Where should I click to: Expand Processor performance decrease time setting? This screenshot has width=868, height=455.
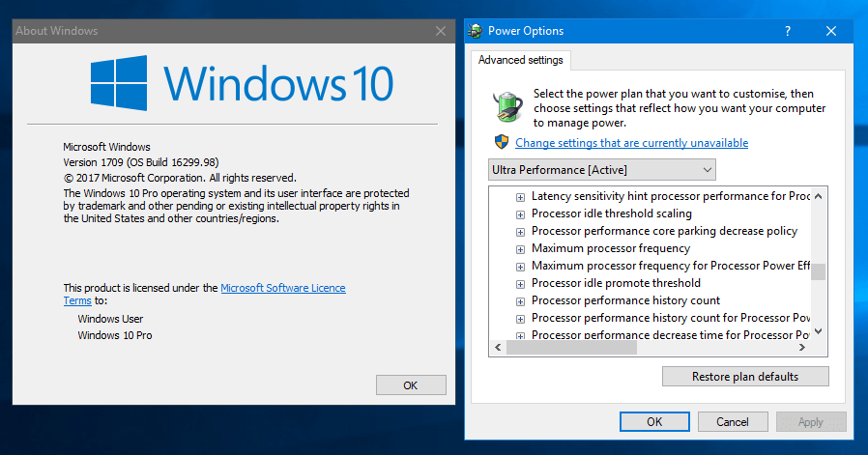tap(520, 335)
